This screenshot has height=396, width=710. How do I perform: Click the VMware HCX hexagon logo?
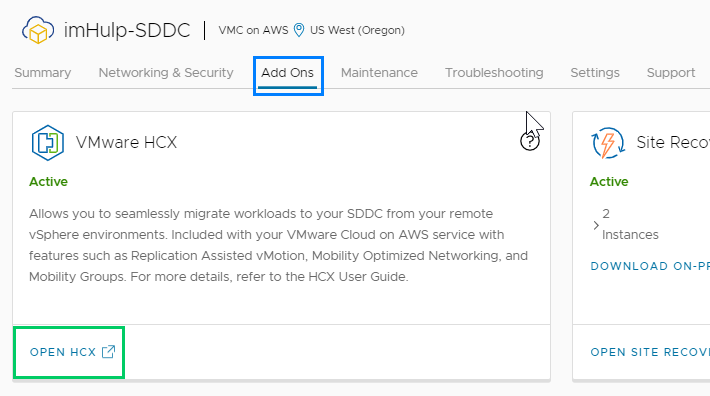[x=48, y=143]
